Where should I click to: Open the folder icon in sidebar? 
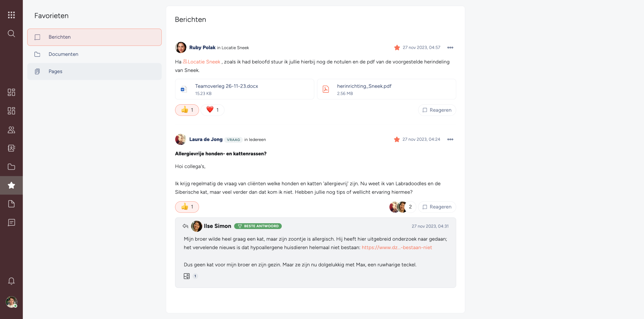coord(11,167)
